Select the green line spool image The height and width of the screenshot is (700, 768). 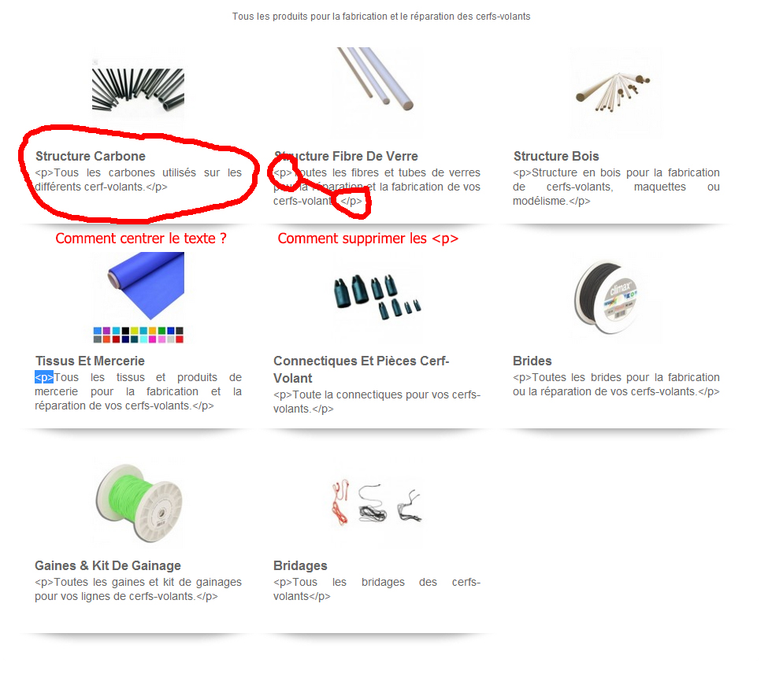click(139, 502)
